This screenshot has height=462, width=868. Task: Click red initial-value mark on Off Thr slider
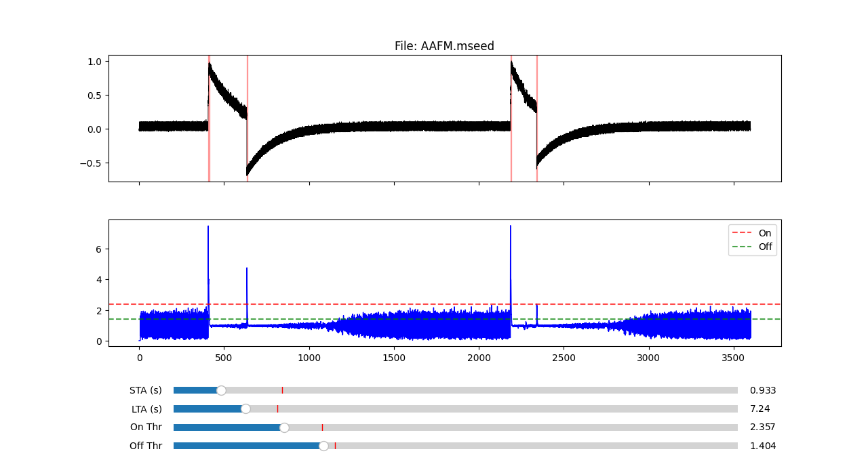point(335,446)
